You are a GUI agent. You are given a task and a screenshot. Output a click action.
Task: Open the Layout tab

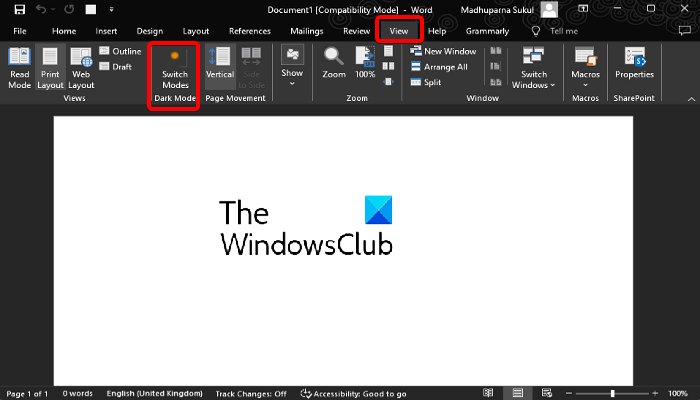coord(196,31)
